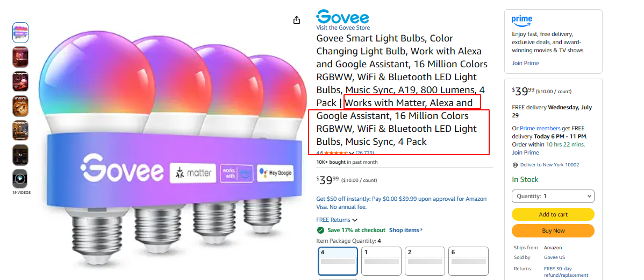Click the Prime logo in sidebar
Viewport: 644px width, 280px height.
(522, 20)
